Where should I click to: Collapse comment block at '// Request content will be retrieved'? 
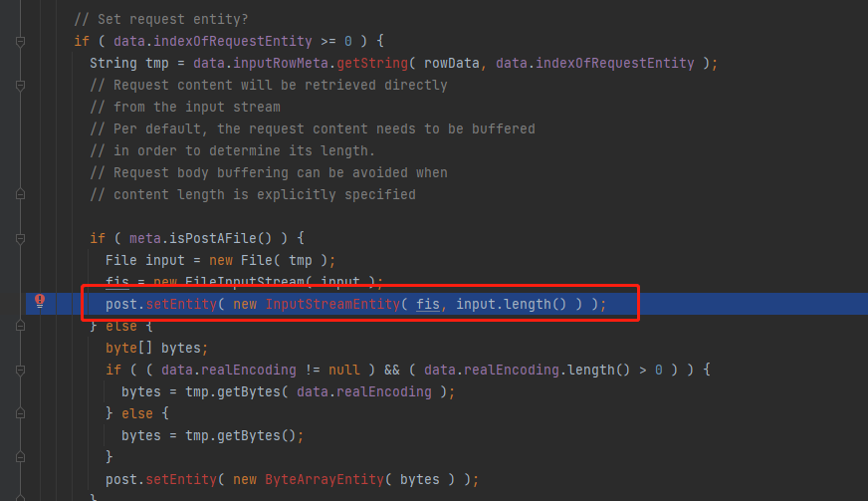point(21,86)
